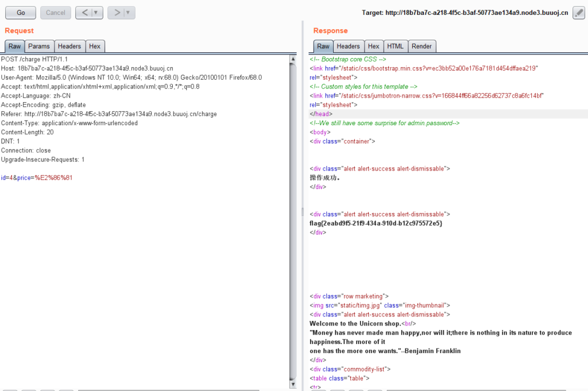
Task: Show the Request Hex tab
Action: point(95,47)
